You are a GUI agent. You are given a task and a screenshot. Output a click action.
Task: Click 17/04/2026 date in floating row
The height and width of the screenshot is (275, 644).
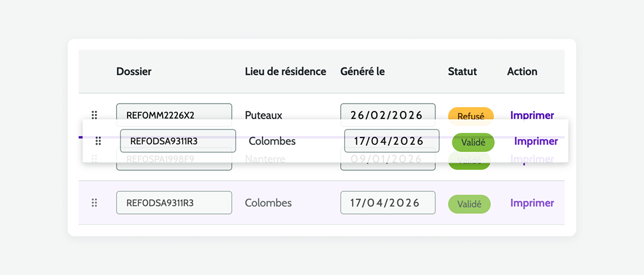coord(392,141)
